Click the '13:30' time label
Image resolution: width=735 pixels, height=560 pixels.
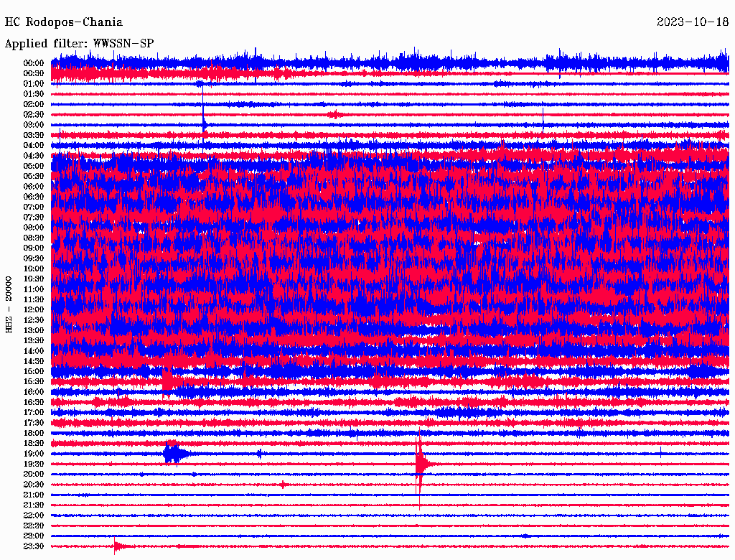tap(34, 340)
